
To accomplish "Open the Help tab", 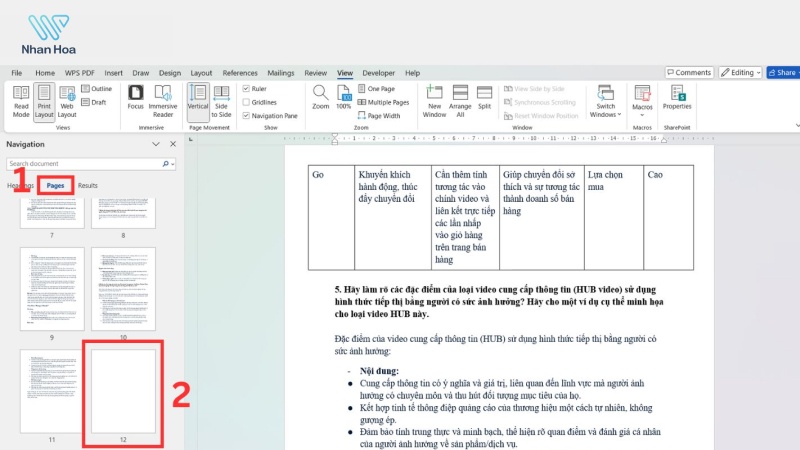I will (412, 73).
